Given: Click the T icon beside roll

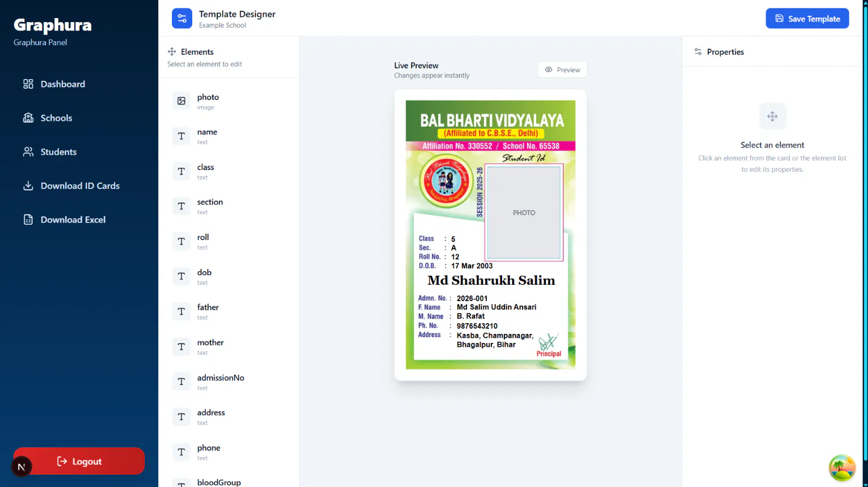Looking at the screenshot, I should [x=182, y=241].
